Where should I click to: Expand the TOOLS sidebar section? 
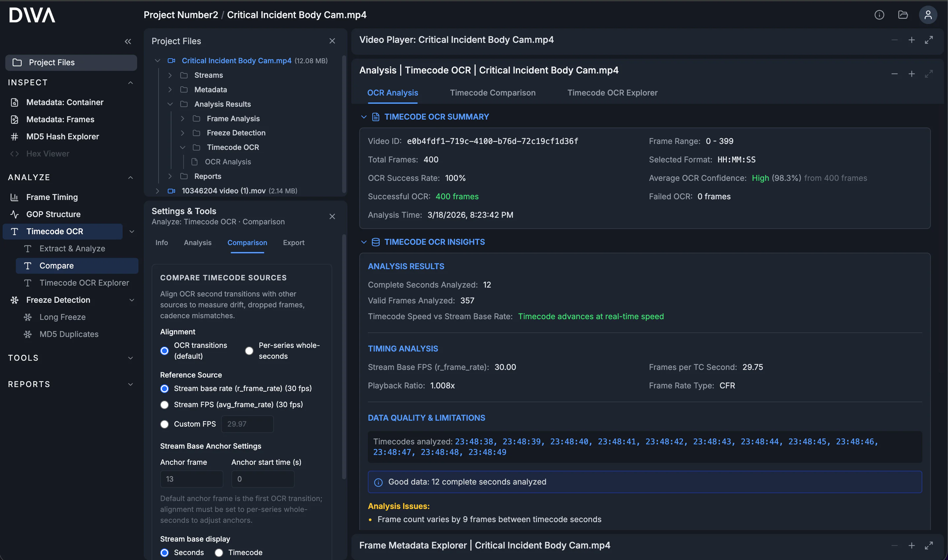[x=130, y=358]
